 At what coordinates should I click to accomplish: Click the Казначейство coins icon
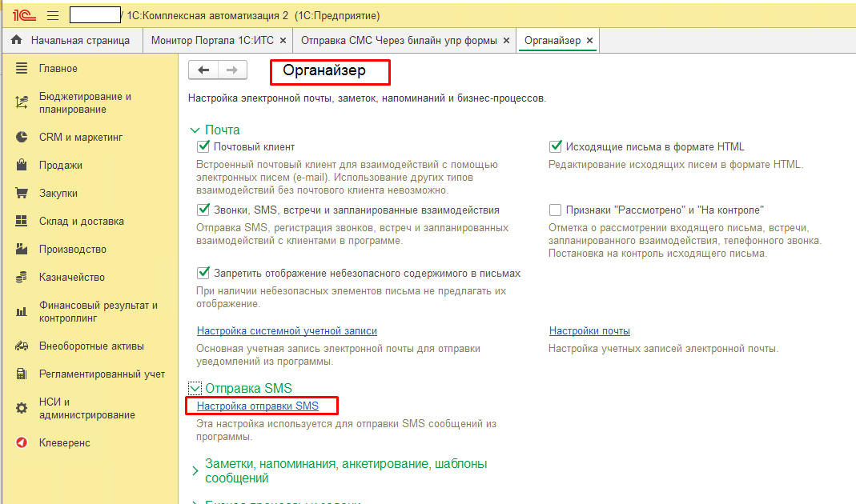pyautogui.click(x=22, y=277)
